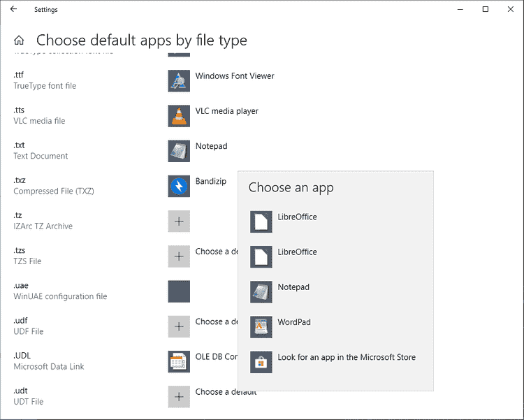Click Choose a default for .udt
524x420 pixels.
pos(226,391)
